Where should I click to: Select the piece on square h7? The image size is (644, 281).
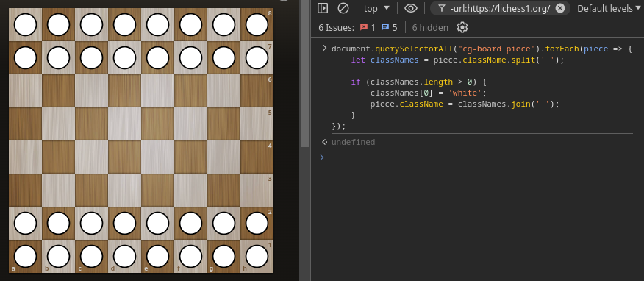(x=257, y=57)
